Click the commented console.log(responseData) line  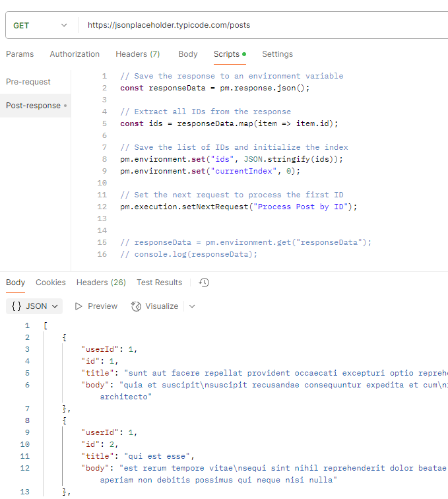189,254
